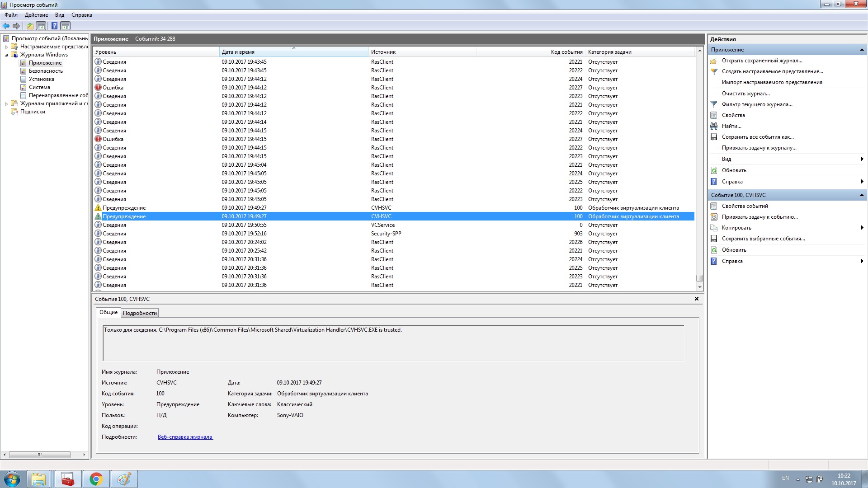Toggle the console tree show/hide toolbar icon
This screenshot has width=868, height=488.
[41, 26]
